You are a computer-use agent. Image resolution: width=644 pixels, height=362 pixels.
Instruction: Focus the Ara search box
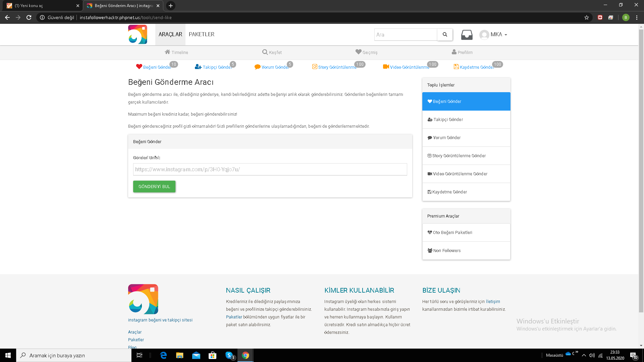point(406,35)
